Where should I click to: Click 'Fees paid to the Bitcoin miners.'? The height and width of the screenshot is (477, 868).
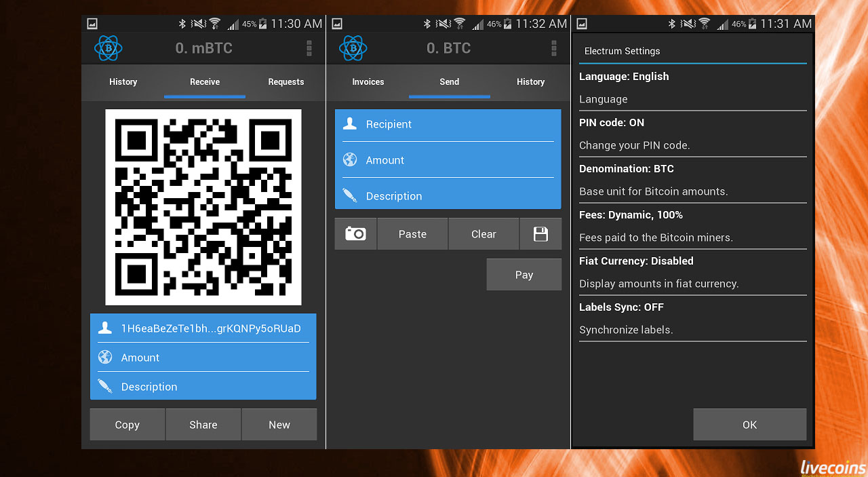click(656, 237)
